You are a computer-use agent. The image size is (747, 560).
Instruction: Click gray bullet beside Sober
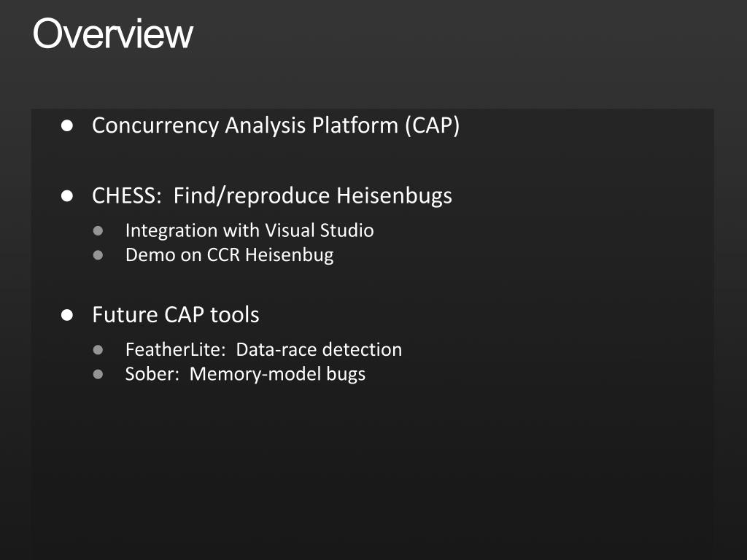coord(98,374)
